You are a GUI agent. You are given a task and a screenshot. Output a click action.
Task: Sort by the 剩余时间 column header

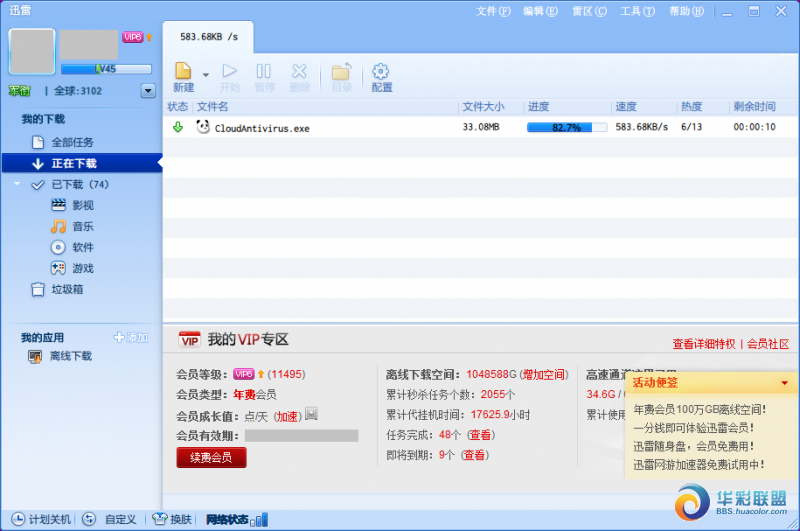point(754,107)
